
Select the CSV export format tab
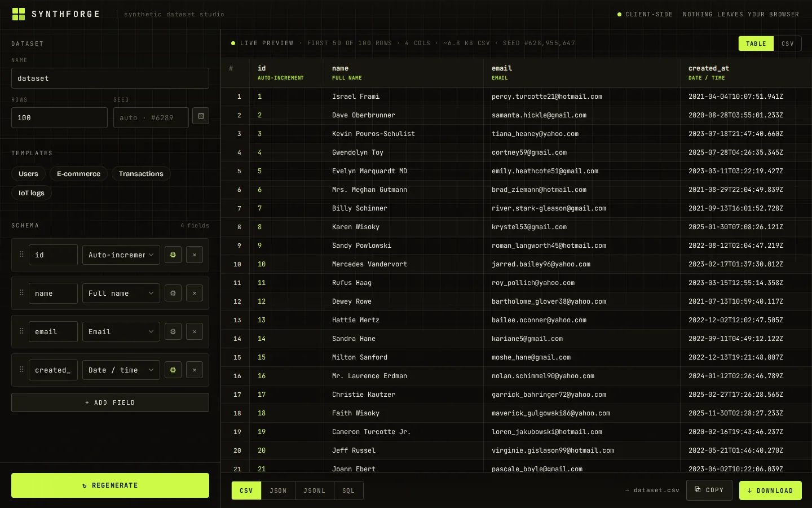(246, 491)
